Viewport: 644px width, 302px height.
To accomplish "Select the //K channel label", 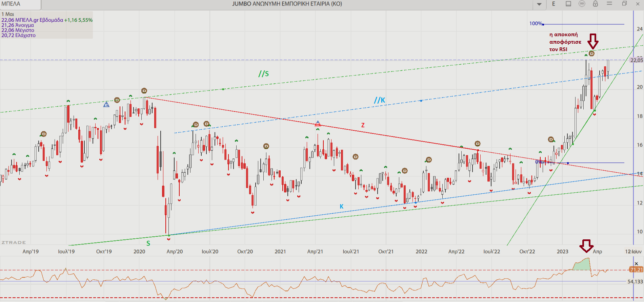I will point(380,100).
